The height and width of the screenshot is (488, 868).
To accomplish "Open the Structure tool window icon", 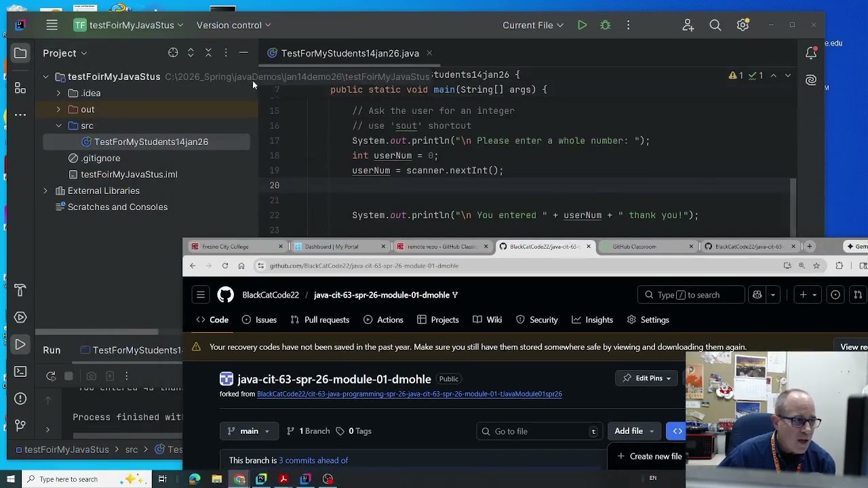I will [20, 88].
